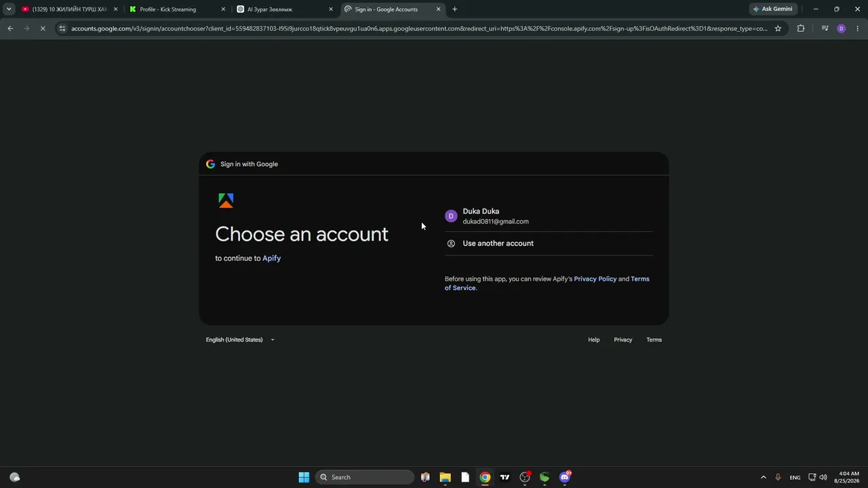Open the widgets icon on taskbar left
868x488 pixels.
click(x=15, y=477)
